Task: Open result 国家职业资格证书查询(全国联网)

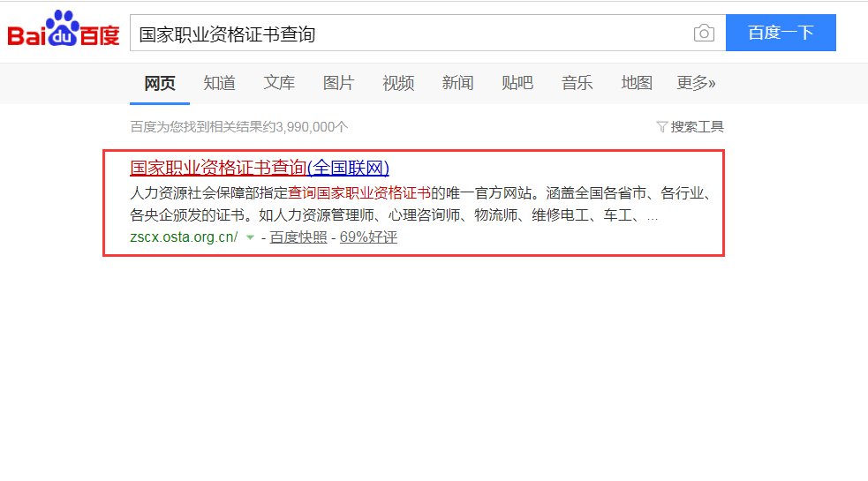Action: [x=260, y=168]
